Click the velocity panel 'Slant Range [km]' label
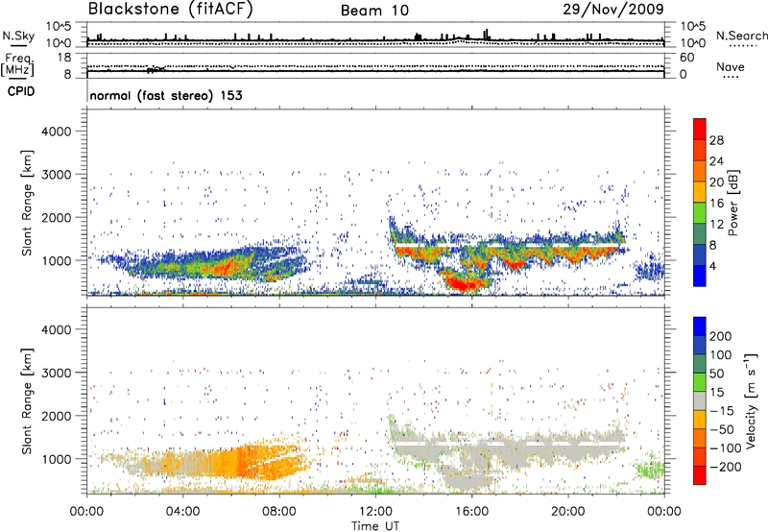This screenshot has height=532, width=768. tap(27, 401)
